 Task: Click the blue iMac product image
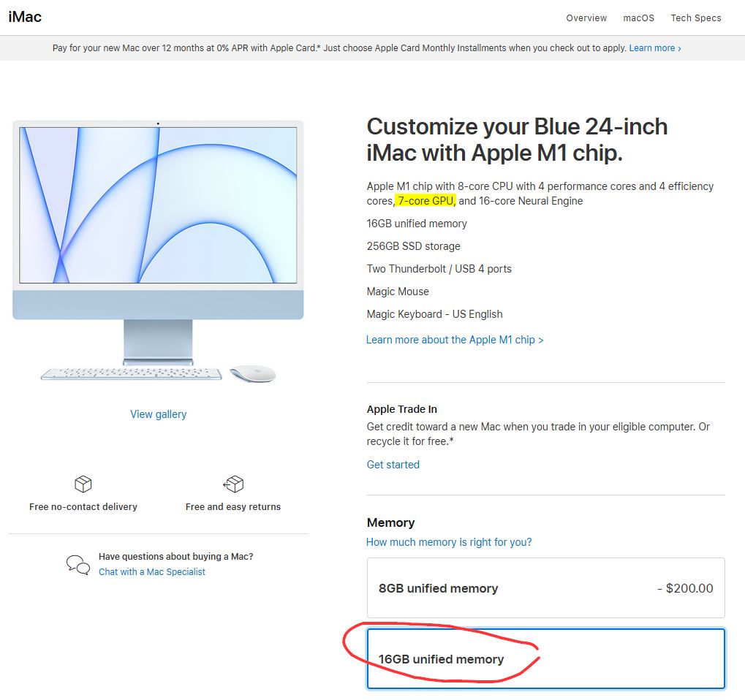tap(158, 251)
